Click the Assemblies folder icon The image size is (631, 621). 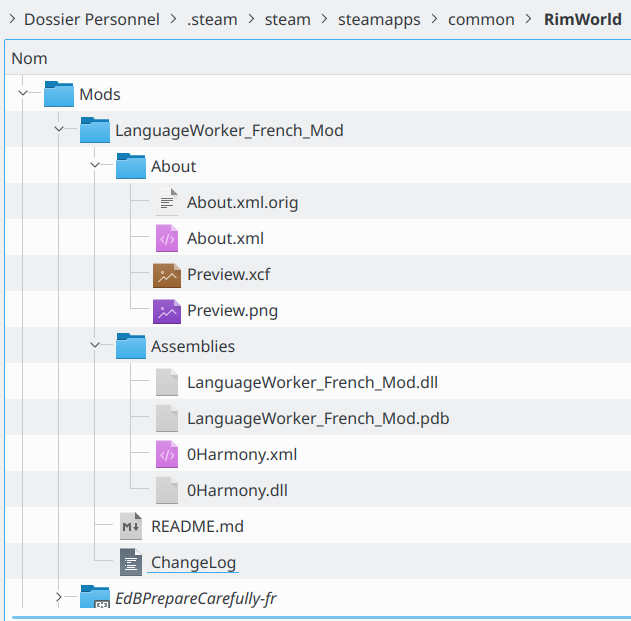click(131, 346)
